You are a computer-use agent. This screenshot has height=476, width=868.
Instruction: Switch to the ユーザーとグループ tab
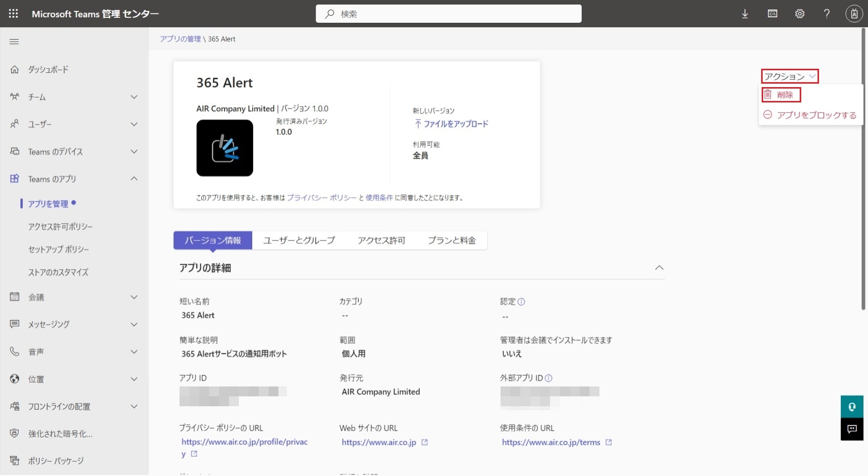click(299, 240)
